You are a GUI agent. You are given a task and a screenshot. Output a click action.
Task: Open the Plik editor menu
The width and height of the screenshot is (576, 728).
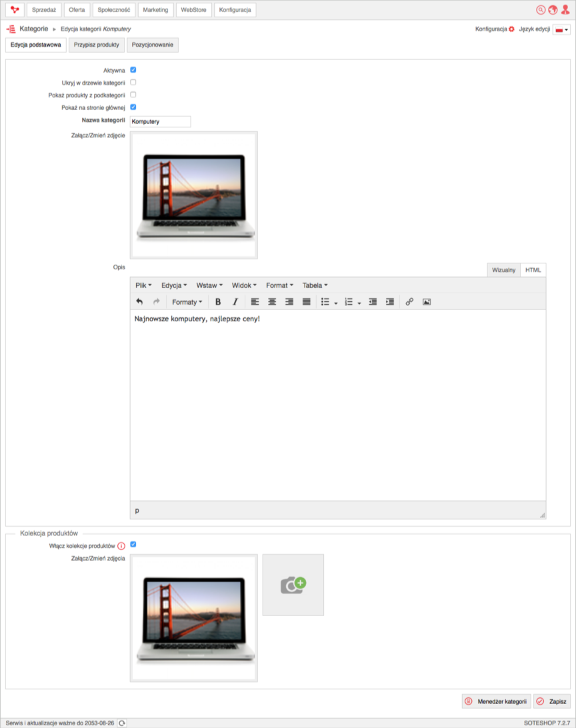[x=143, y=285]
